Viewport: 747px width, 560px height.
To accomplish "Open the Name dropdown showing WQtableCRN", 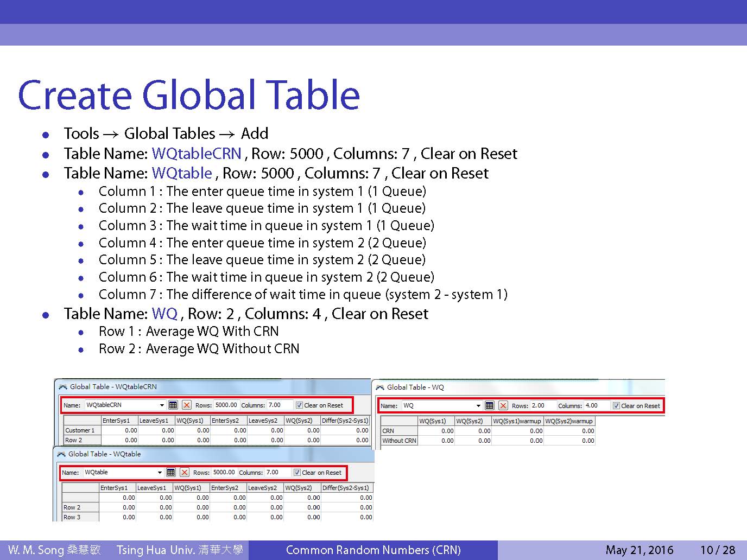I will (162, 405).
